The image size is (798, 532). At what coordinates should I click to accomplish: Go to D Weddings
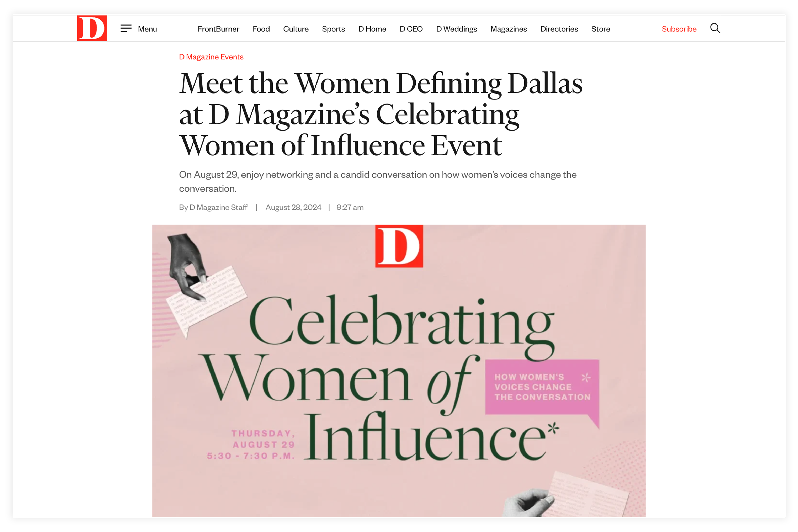[456, 29]
